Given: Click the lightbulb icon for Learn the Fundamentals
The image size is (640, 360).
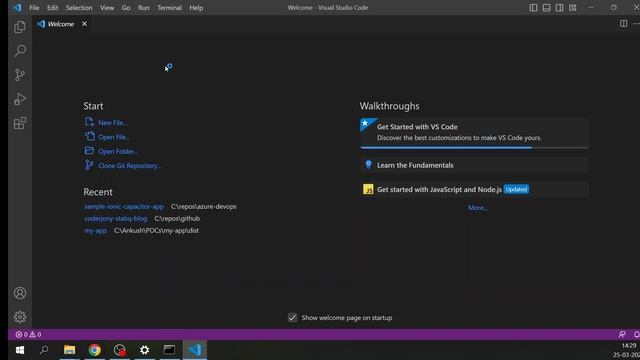Looking at the screenshot, I should 368,164.
